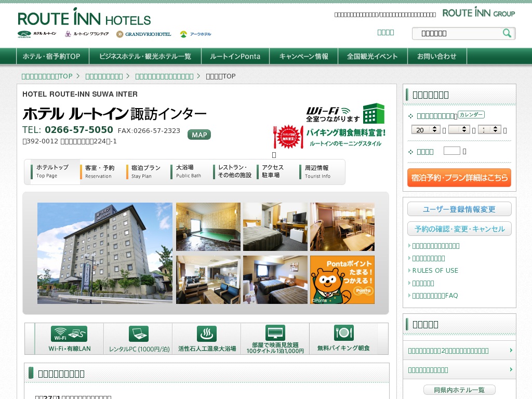
Task: Select the Public Bath tab
Action: pyautogui.click(x=191, y=171)
